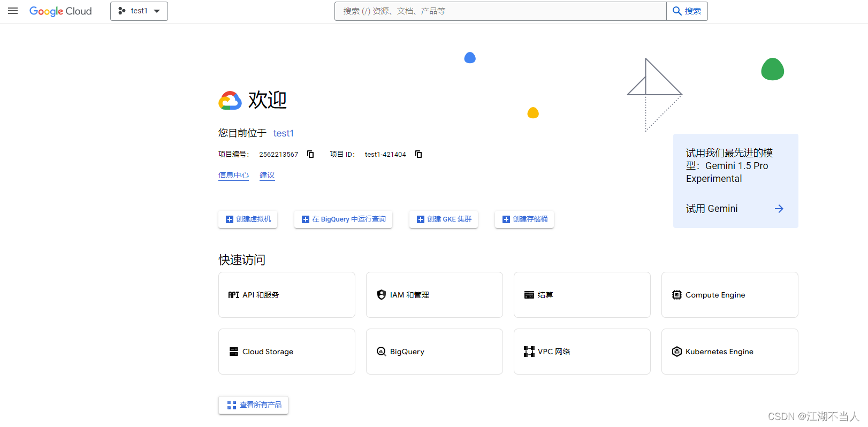
Task: Copy the project number 2562213567
Action: (310, 154)
